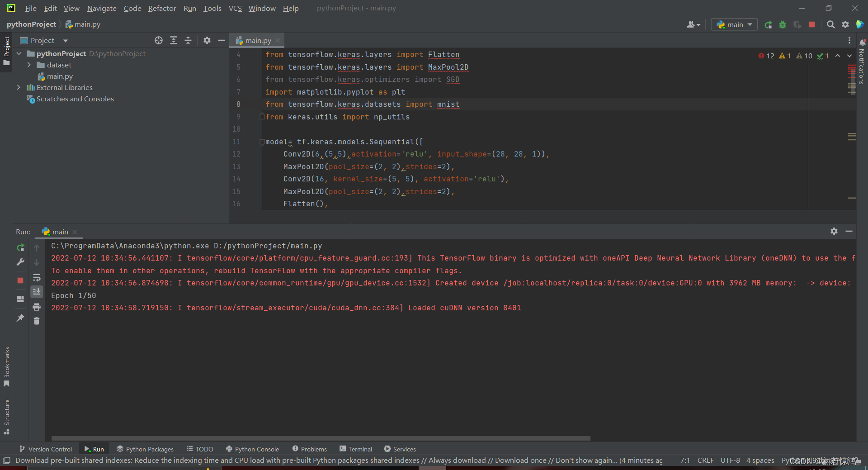Change 4 spaces indent setting
This screenshot has width=868, height=470.
coord(760,460)
